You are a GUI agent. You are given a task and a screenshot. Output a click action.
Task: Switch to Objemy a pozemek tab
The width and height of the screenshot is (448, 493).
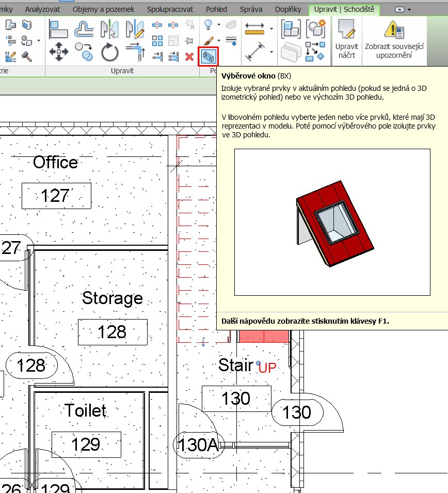103,9
